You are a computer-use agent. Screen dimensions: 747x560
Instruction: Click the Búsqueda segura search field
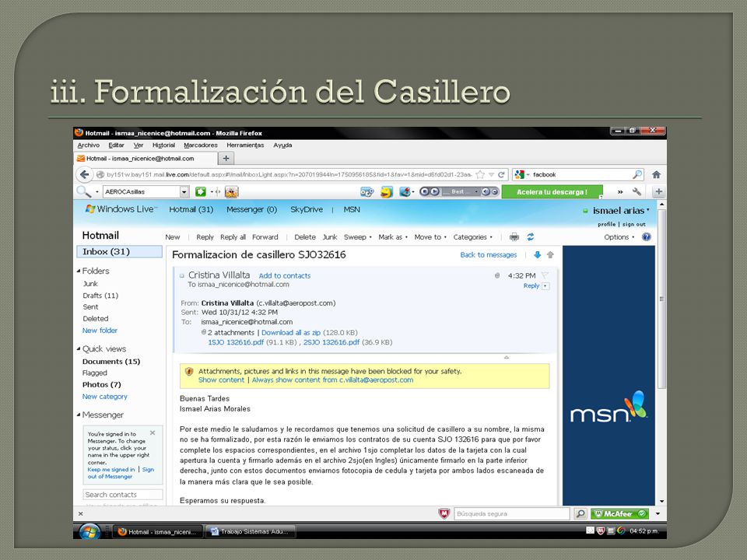(x=512, y=514)
